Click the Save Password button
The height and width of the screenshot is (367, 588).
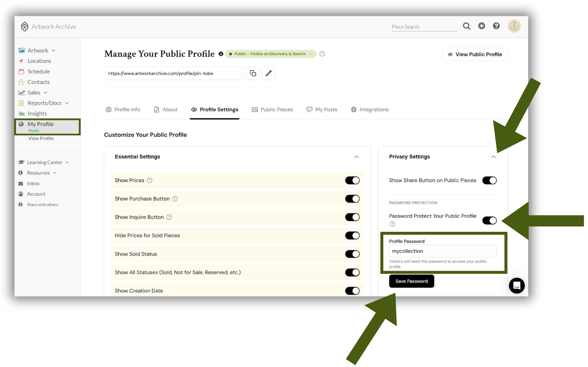(x=412, y=281)
